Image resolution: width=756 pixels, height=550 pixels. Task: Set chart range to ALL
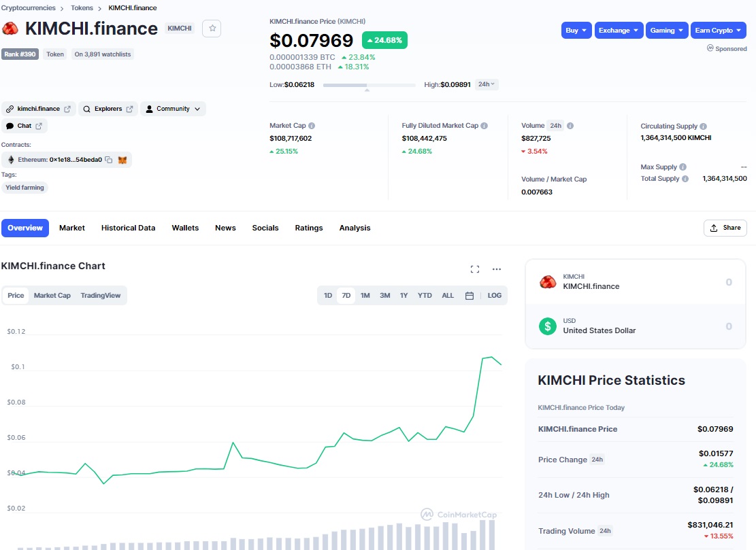coord(448,296)
